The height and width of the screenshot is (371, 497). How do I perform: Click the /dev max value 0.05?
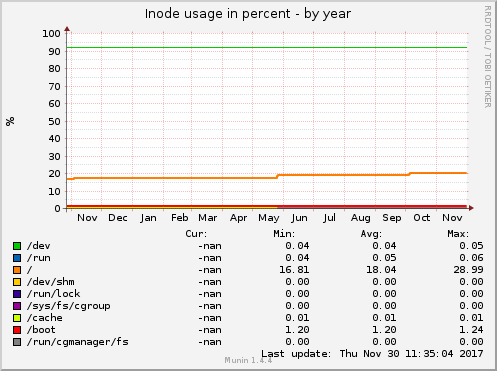coord(471,246)
